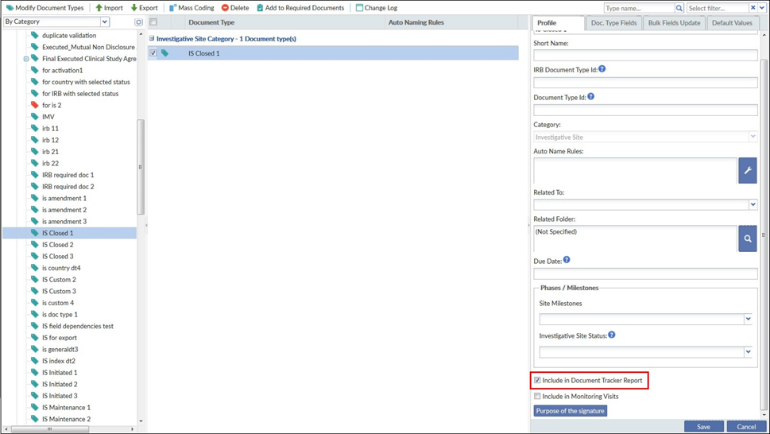Click the Type name search magnifier icon
The width and height of the screenshot is (770, 434).
pyautogui.click(x=679, y=8)
